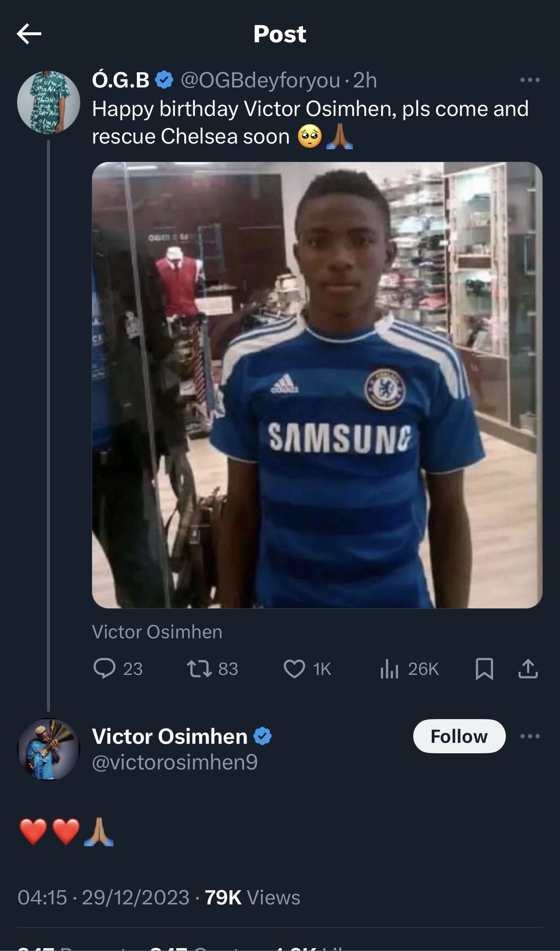Open the Ó.G.B display name profile

(121, 80)
